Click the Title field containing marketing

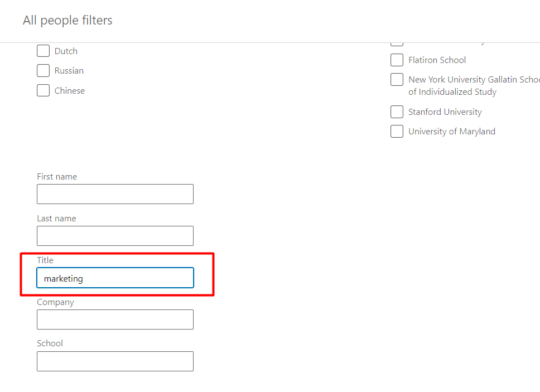115,278
